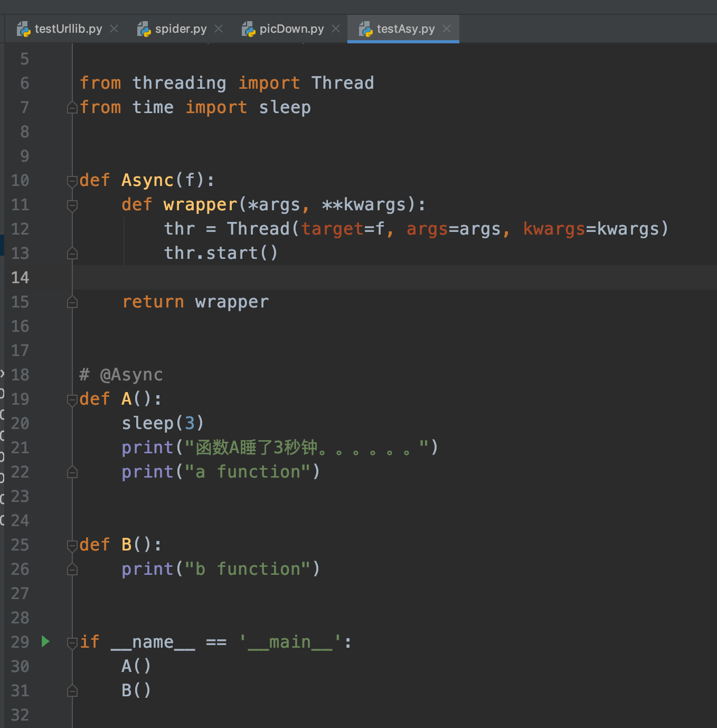Switch to the spider.py tab
Screen dimensions: 717x728
tap(180, 29)
